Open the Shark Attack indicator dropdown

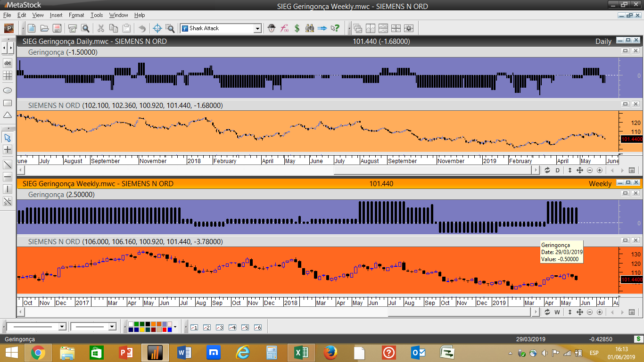257,29
